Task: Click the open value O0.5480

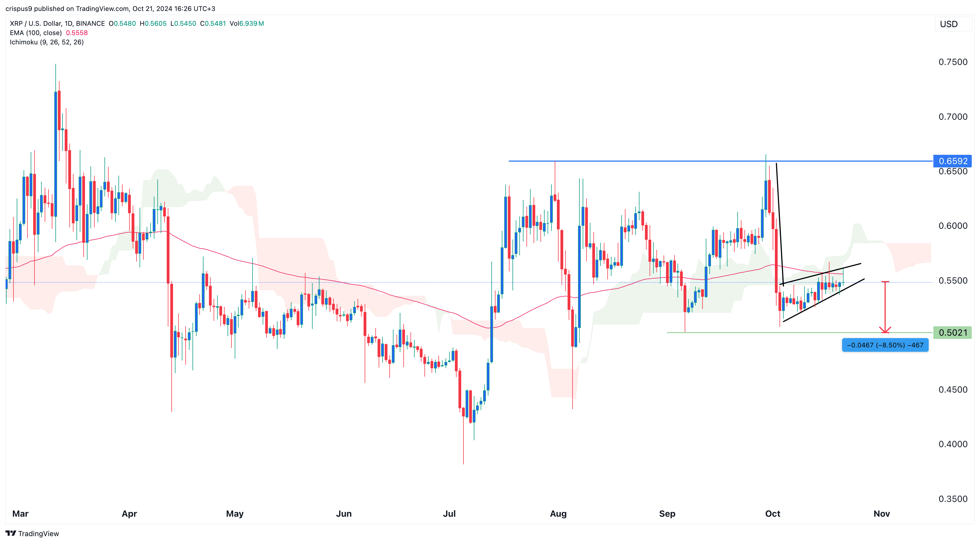Action: pyautogui.click(x=122, y=24)
